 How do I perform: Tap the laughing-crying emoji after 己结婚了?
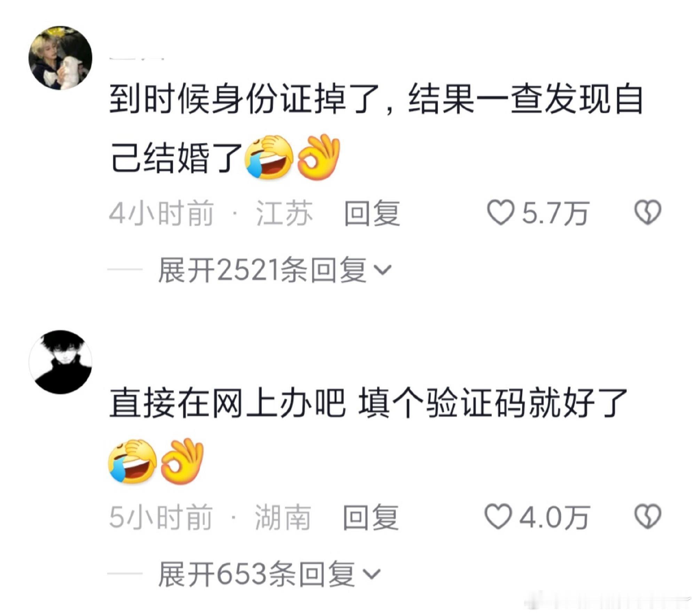tap(269, 157)
